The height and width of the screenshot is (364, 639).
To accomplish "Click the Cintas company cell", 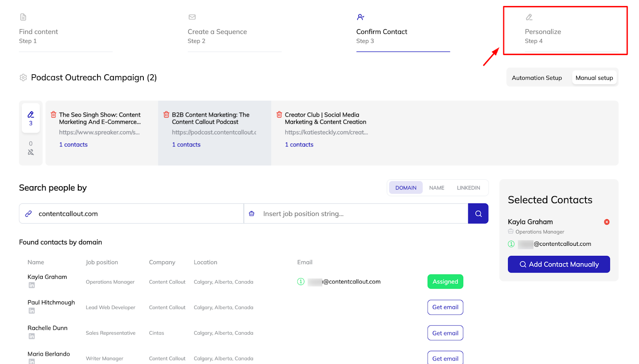I will 157,333.
